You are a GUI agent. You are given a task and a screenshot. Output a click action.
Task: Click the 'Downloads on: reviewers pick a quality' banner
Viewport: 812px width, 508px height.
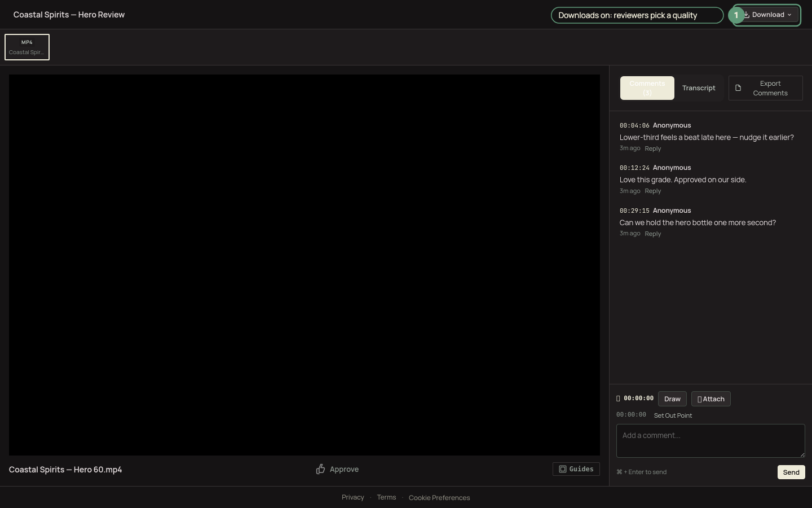coord(637,15)
